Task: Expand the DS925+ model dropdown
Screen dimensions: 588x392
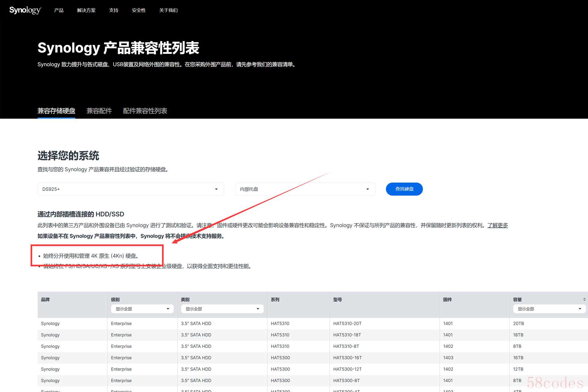Action: [x=131, y=189]
